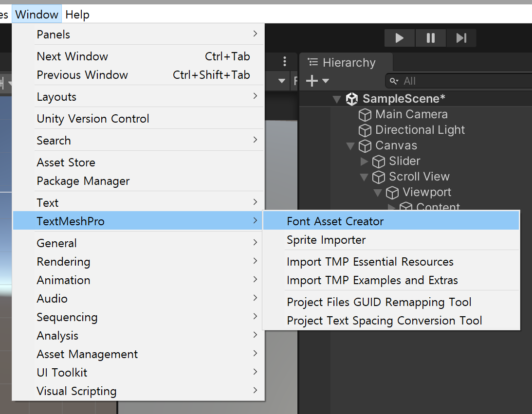Open the Visual Scripting submenu
The width and height of the screenshot is (532, 414).
pyautogui.click(x=138, y=391)
